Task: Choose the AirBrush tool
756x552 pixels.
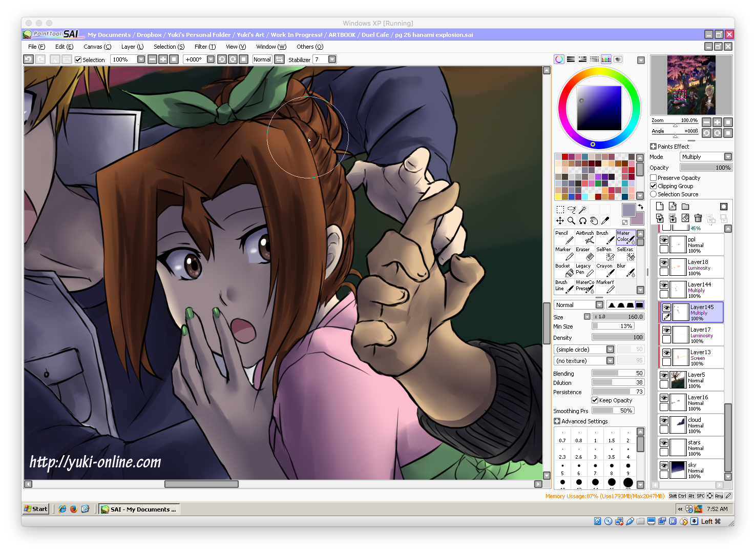Action: click(x=585, y=237)
